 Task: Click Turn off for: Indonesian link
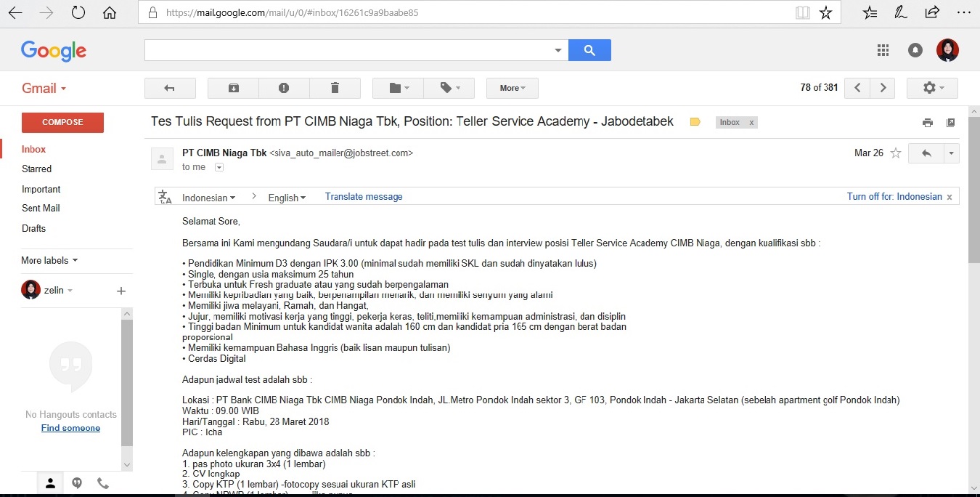click(894, 196)
